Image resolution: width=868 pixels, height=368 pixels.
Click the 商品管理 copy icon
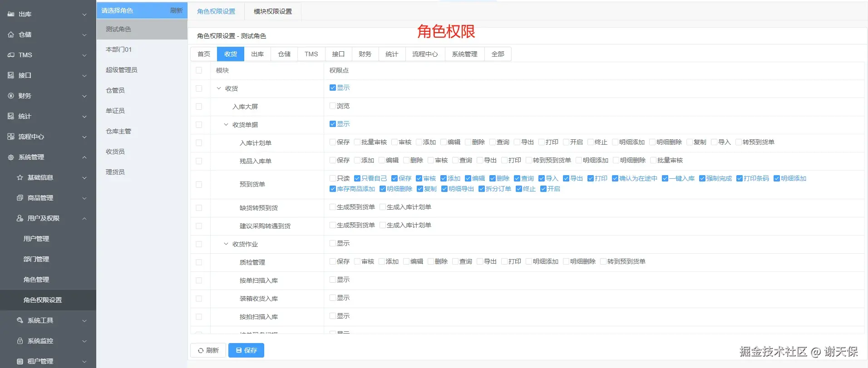point(20,198)
